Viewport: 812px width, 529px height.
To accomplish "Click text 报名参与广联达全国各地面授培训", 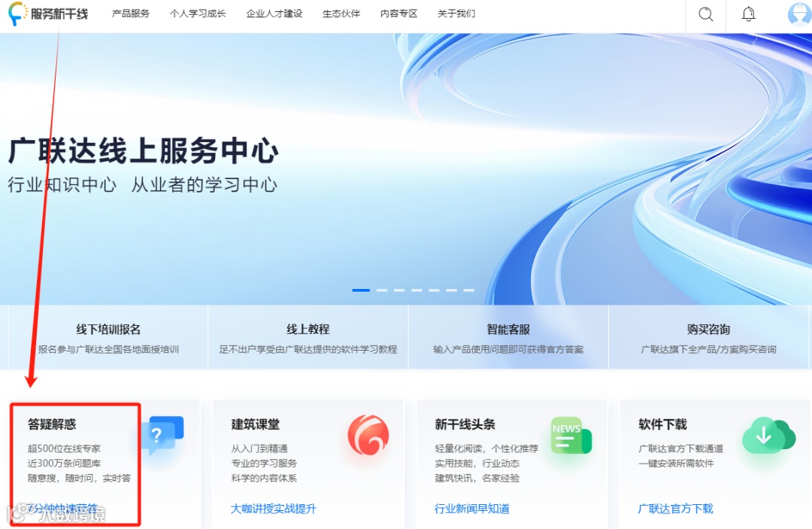I will (108, 350).
